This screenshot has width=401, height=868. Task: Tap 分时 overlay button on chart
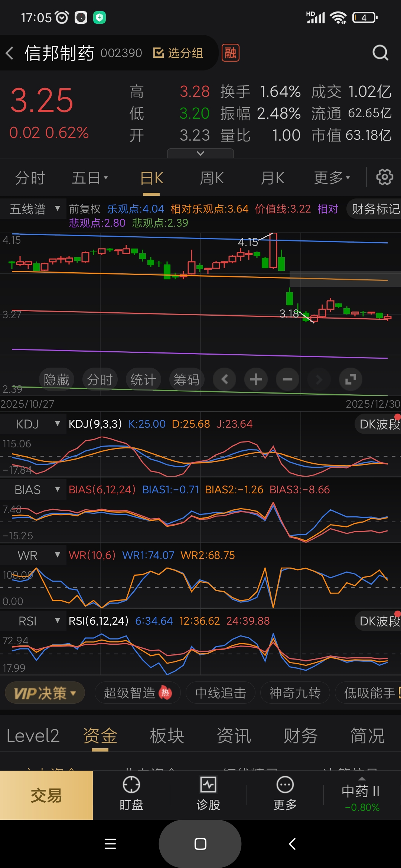[x=100, y=379]
